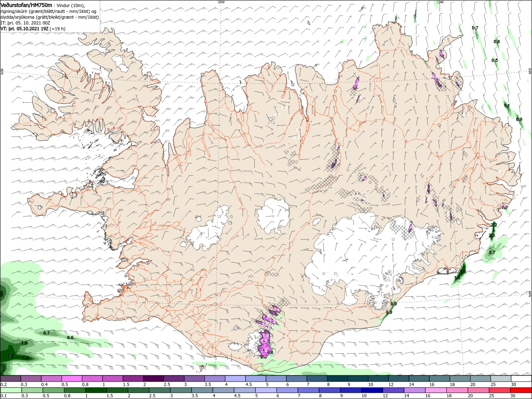This screenshot has width=532, height=399.
Task: Pick the light grey 25 swatch in the upper legend row
Action: pos(500,379)
